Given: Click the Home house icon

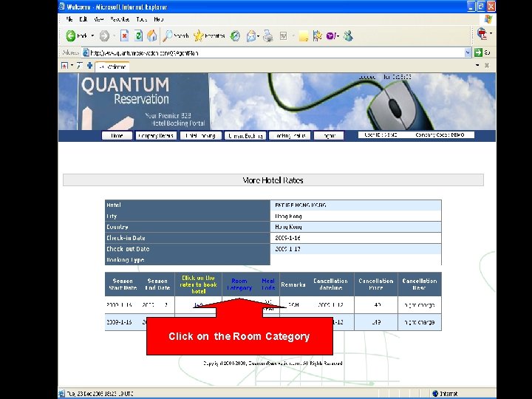Looking at the screenshot, I should click(x=152, y=35).
